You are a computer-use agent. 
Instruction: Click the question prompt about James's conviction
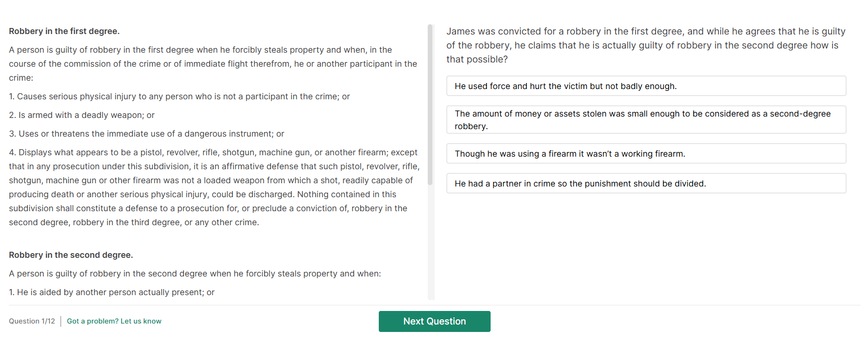pos(646,45)
